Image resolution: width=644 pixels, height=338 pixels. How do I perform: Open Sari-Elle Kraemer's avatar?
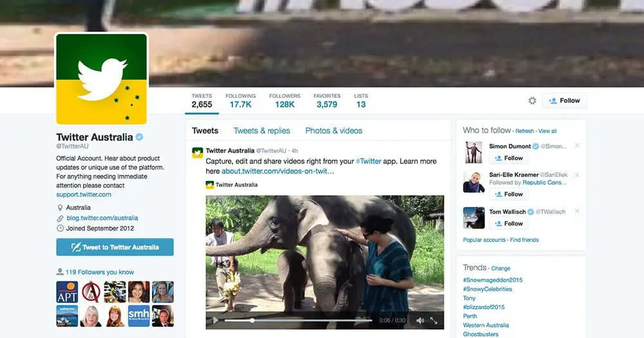click(x=473, y=182)
